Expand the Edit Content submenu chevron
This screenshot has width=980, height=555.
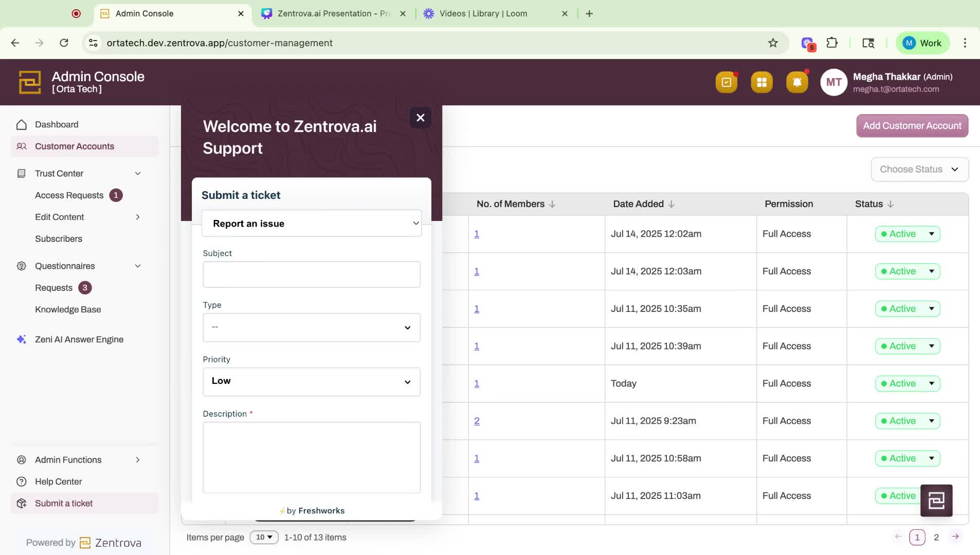click(x=138, y=217)
